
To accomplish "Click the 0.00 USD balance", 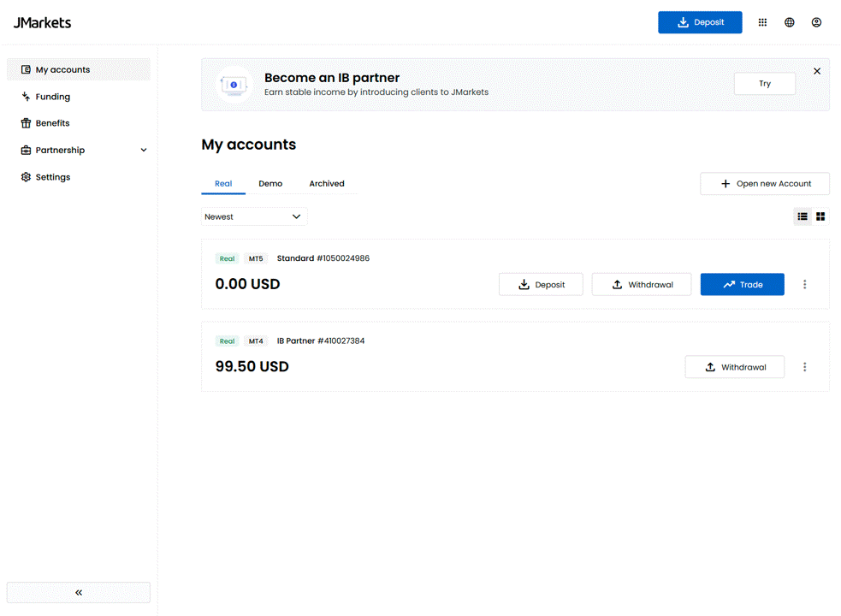I will point(247,284).
